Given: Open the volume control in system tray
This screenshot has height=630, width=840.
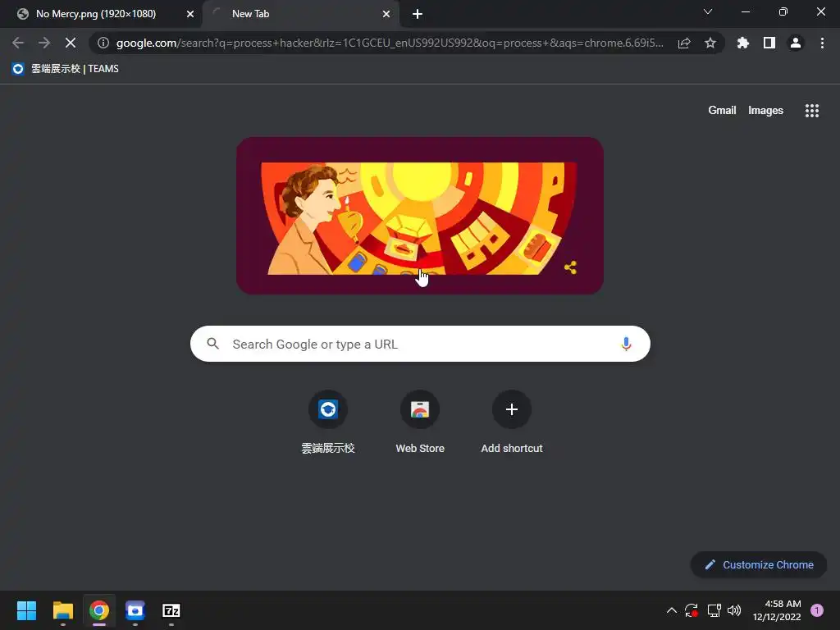Looking at the screenshot, I should (734, 610).
